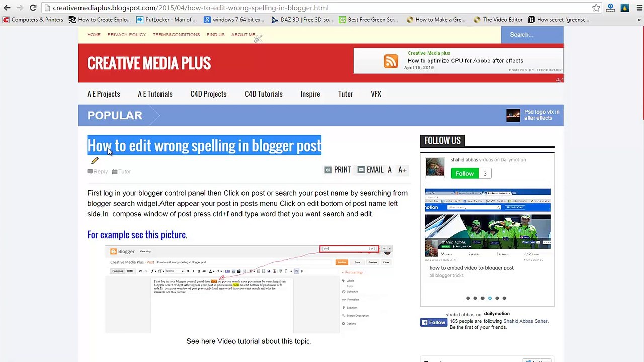
Task: Click the Facebook Follow button
Action: 433,323
